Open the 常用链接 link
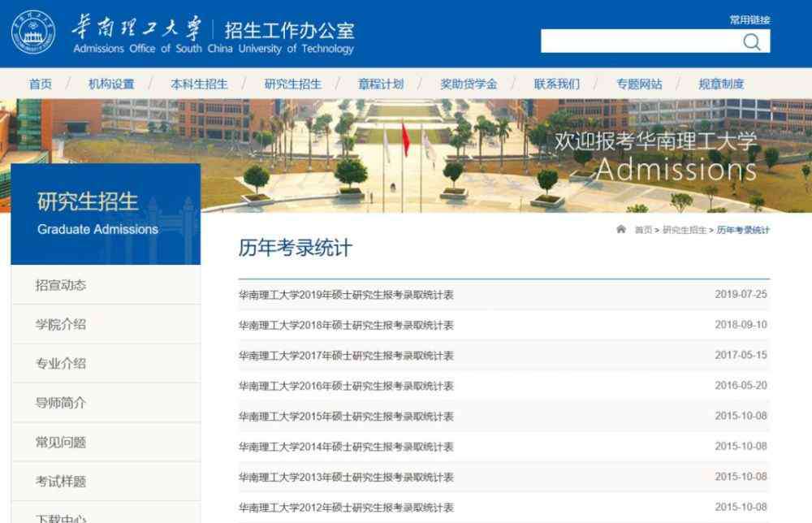The image size is (812, 523). (749, 19)
